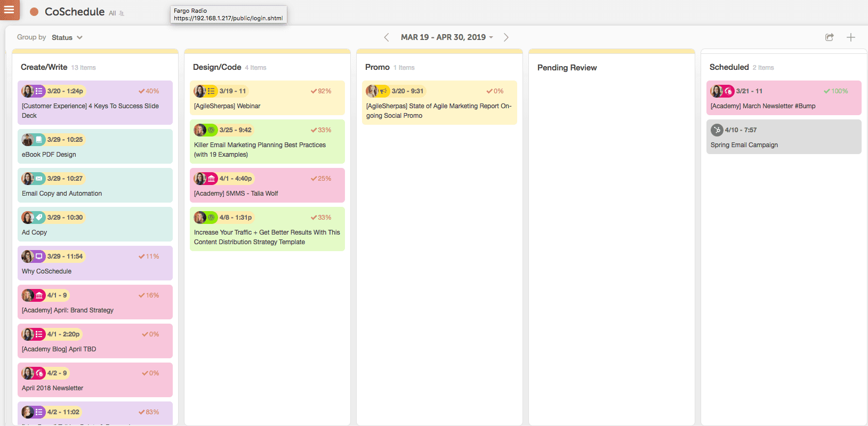Click email icon on Email Copy and Automation card
This screenshot has height=426, width=868.
[x=39, y=179]
